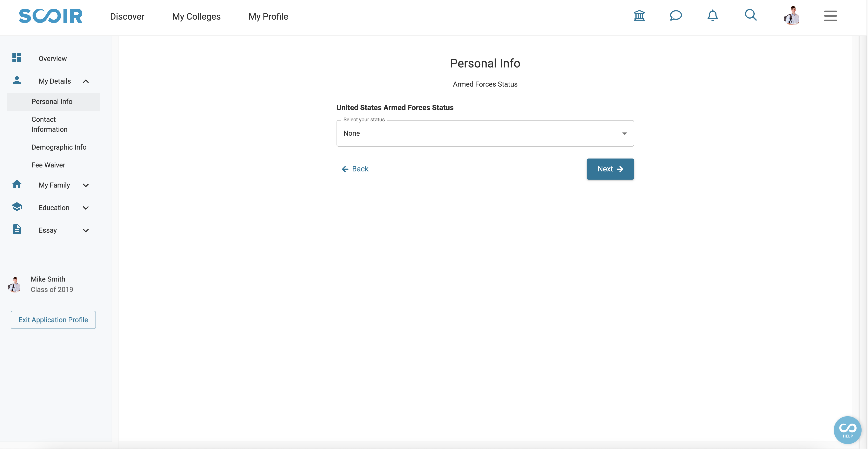Image resolution: width=868 pixels, height=449 pixels.
Task: Click the Overview dashboard icon
Action: tap(17, 58)
